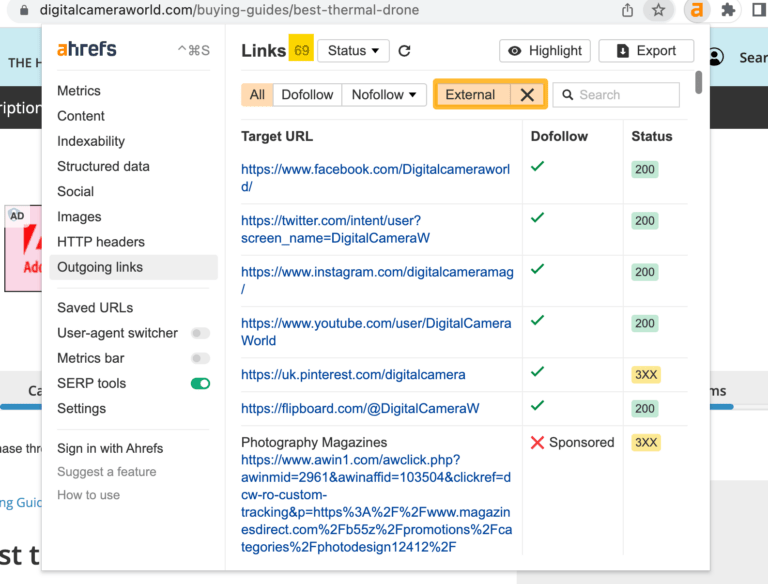768x584 pixels.
Task: Open the Indexability section
Action: (91, 141)
